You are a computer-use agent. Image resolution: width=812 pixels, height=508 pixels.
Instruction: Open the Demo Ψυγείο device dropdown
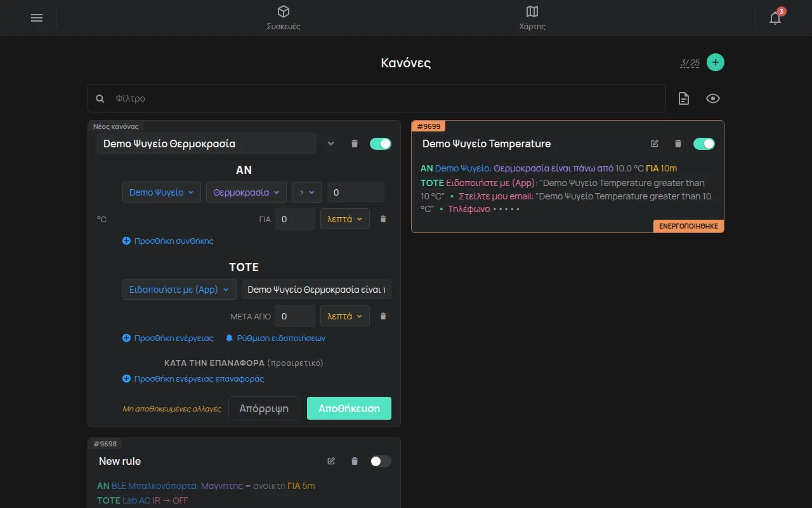[x=162, y=192]
